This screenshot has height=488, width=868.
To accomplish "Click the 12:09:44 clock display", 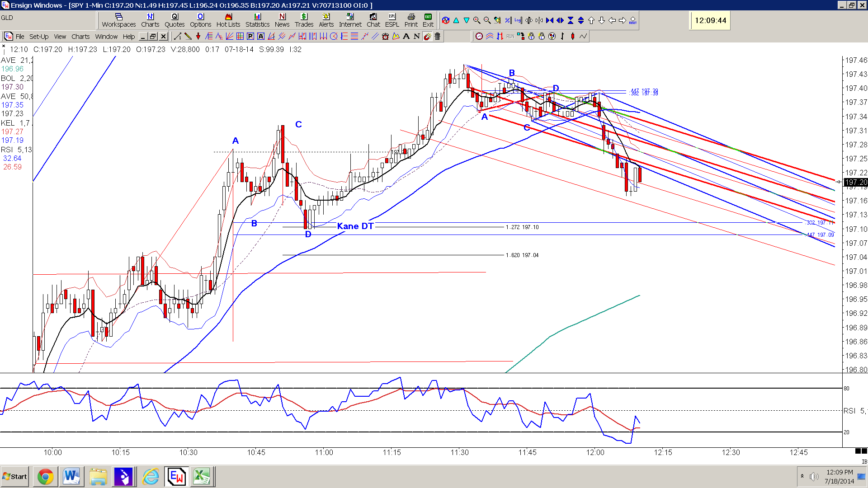I will [710, 21].
